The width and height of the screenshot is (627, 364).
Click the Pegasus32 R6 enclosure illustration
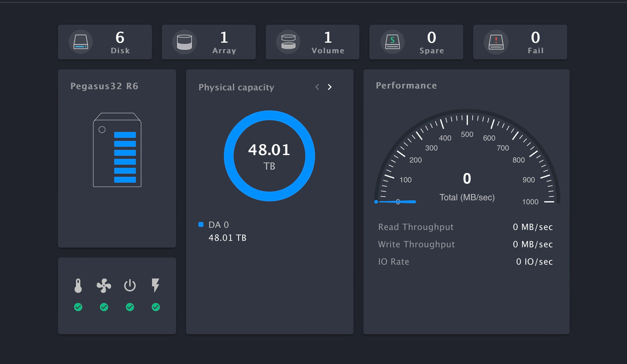[117, 150]
